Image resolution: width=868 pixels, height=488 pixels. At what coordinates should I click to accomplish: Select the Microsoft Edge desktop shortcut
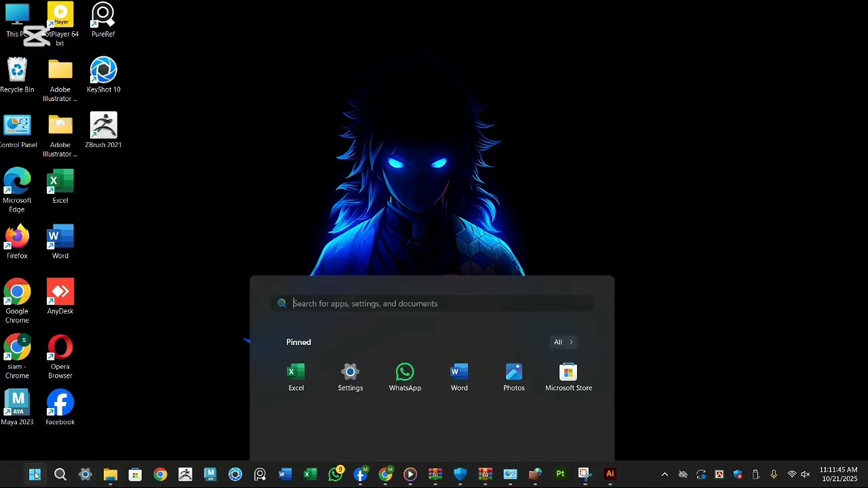[17, 190]
